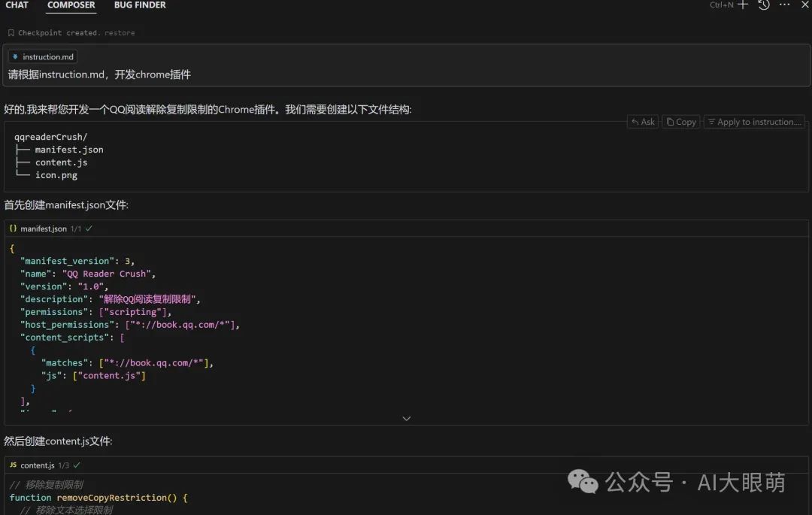The image size is (812, 515).
Task: Start a new composer with plus icon
Action: click(743, 5)
